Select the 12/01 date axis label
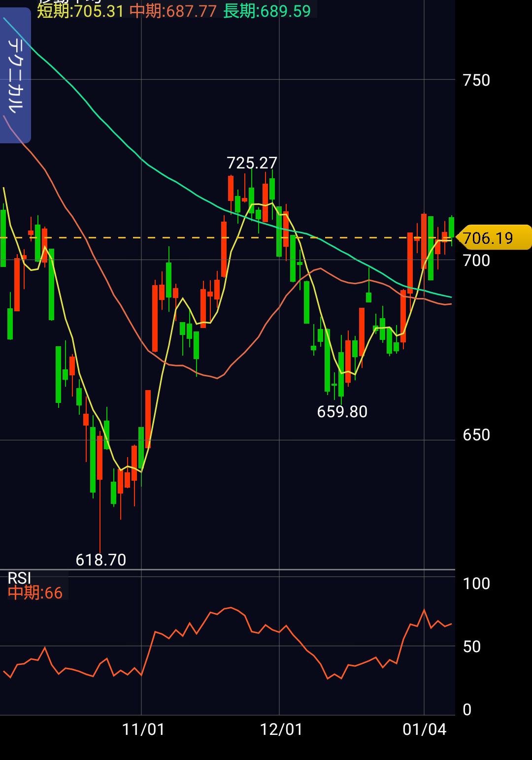The image size is (532, 760). point(281,729)
